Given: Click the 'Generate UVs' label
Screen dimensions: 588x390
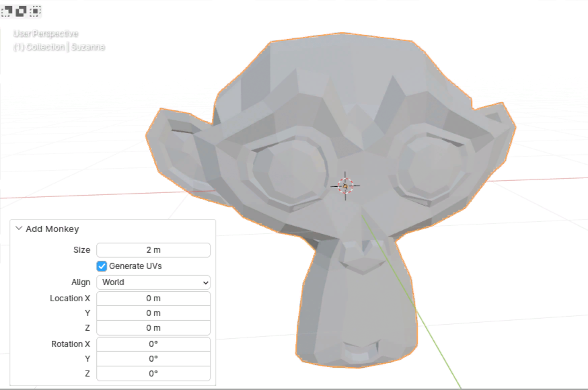Looking at the screenshot, I should (135, 266).
